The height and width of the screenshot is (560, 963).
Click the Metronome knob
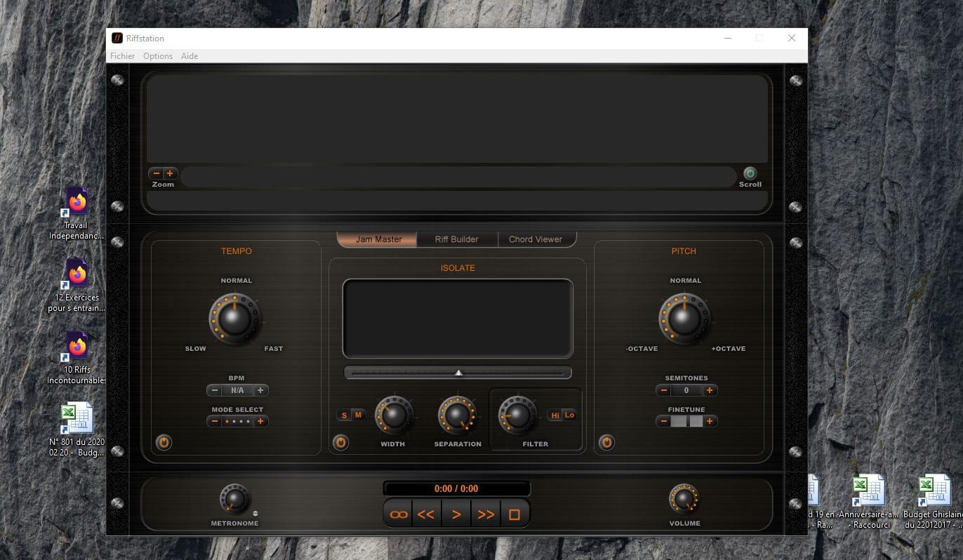tap(235, 499)
